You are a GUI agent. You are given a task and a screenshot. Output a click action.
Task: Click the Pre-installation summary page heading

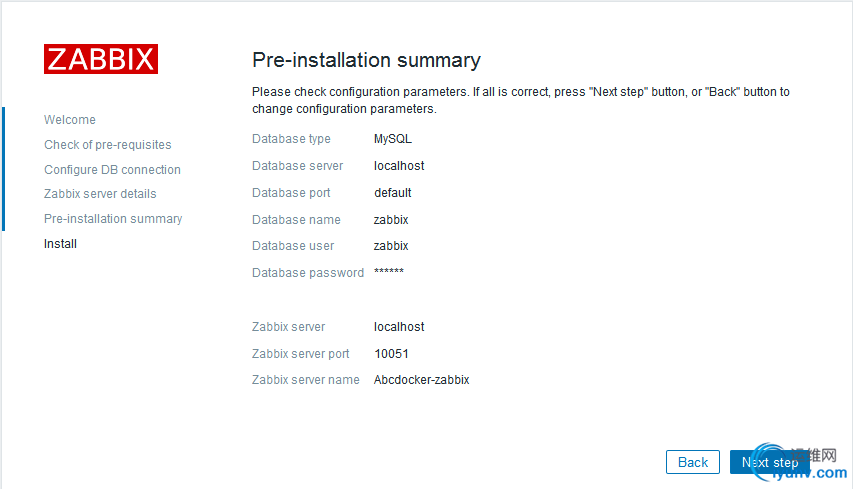(x=366, y=60)
